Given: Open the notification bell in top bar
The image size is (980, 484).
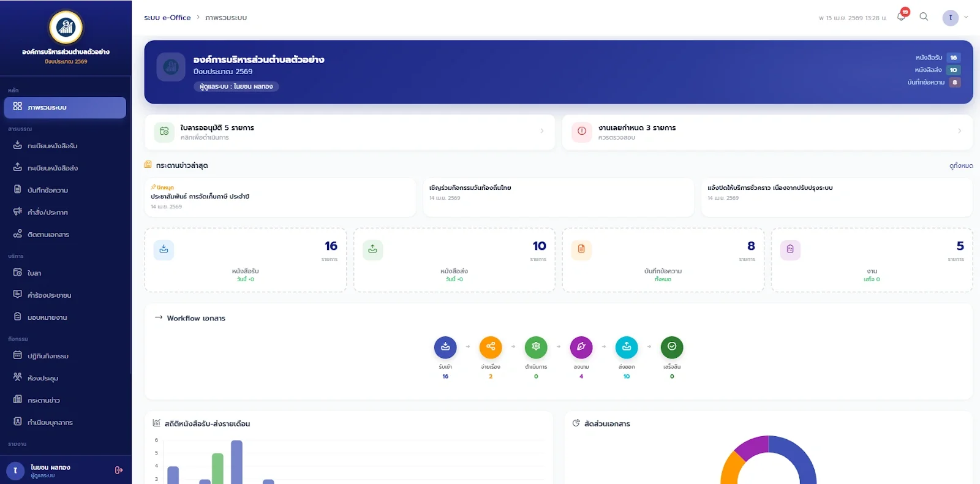Looking at the screenshot, I should [901, 17].
